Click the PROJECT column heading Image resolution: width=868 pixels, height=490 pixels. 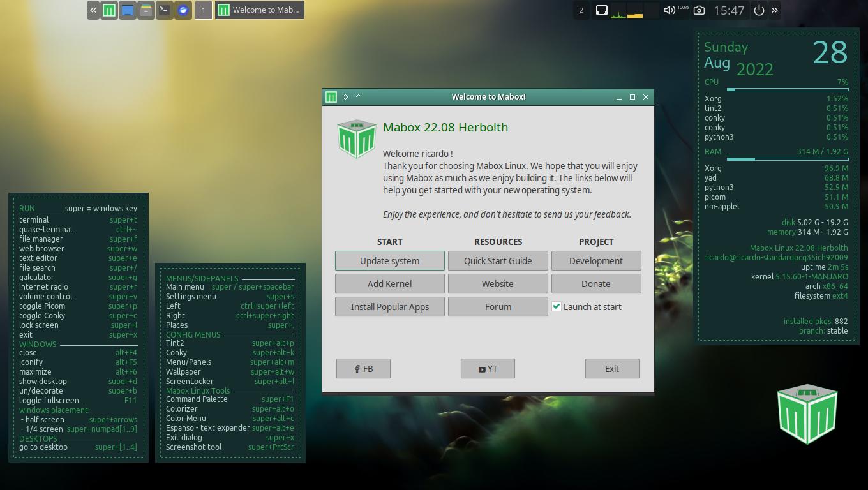point(596,242)
